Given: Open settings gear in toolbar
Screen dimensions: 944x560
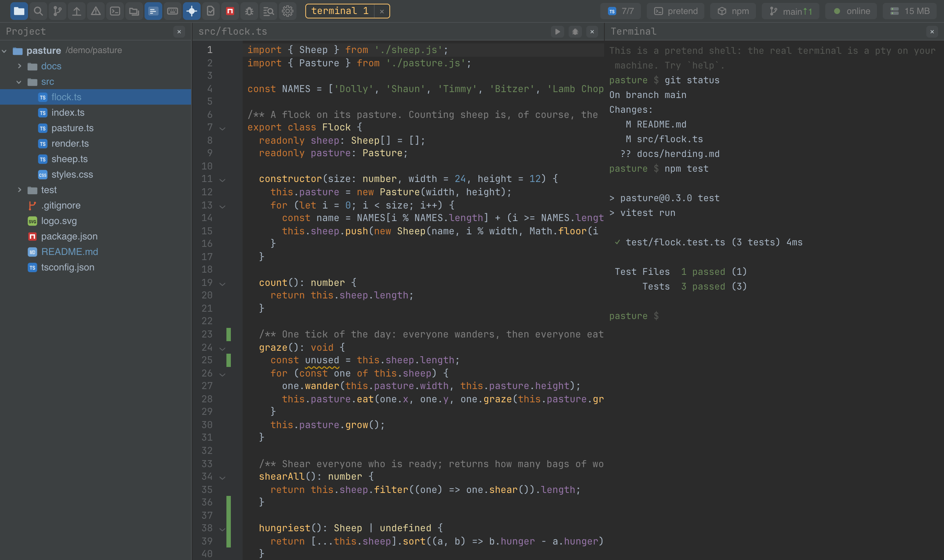Looking at the screenshot, I should tap(288, 11).
